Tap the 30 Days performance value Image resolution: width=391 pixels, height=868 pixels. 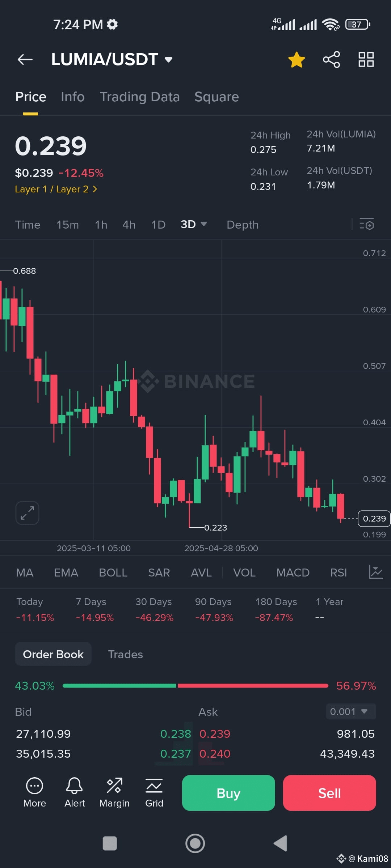point(154,617)
